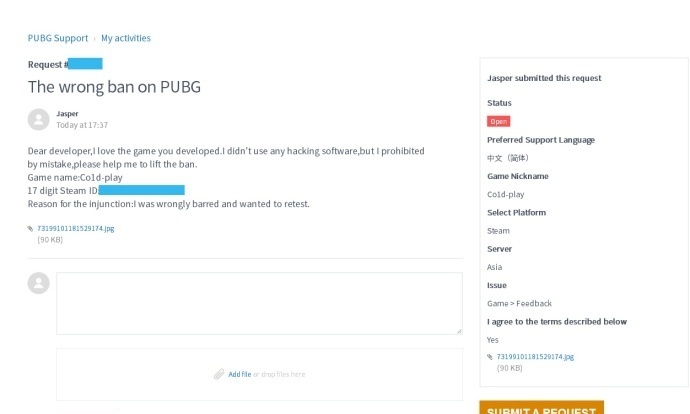Focus the comment reply text area
Image resolution: width=690 pixels, height=414 pixels.
(259, 302)
